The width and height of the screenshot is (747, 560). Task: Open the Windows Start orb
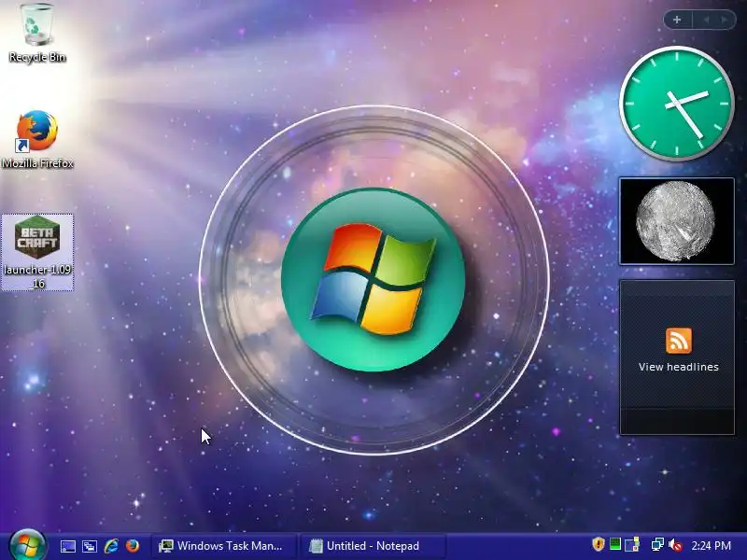click(x=27, y=546)
